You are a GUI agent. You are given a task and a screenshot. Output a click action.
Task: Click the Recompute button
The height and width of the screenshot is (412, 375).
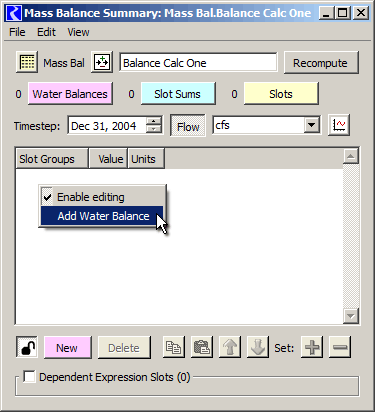[321, 63]
